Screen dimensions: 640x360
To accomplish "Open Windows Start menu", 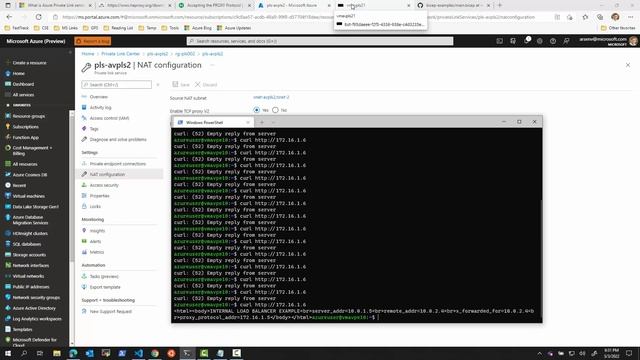I will [x=8, y=353].
